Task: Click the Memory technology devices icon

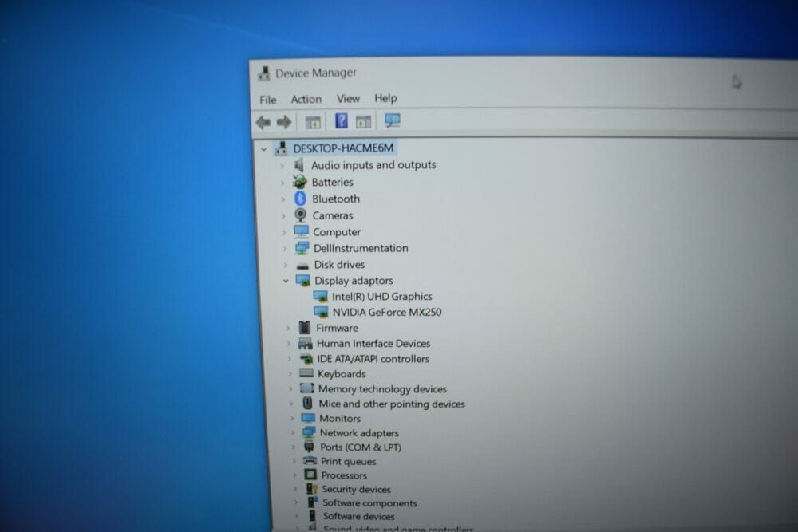Action: coord(307,388)
